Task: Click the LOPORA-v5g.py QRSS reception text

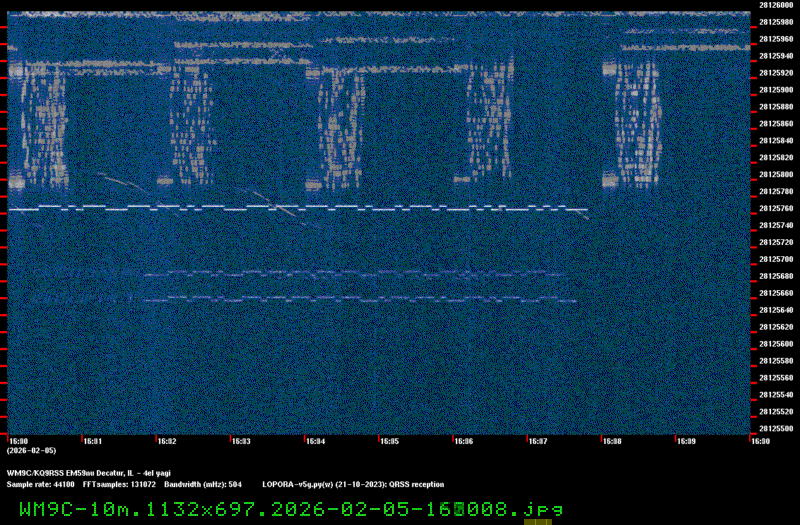Action: tap(353, 485)
